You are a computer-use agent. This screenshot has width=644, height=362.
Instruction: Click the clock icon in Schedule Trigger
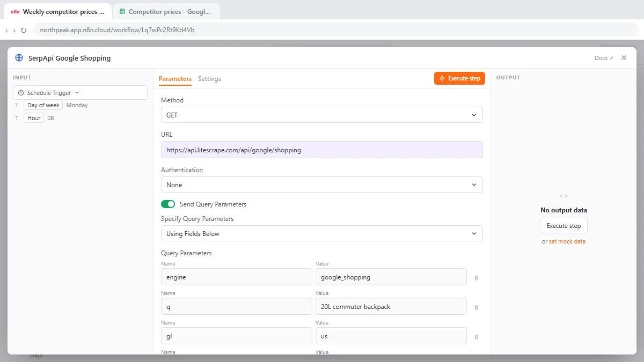click(21, 93)
